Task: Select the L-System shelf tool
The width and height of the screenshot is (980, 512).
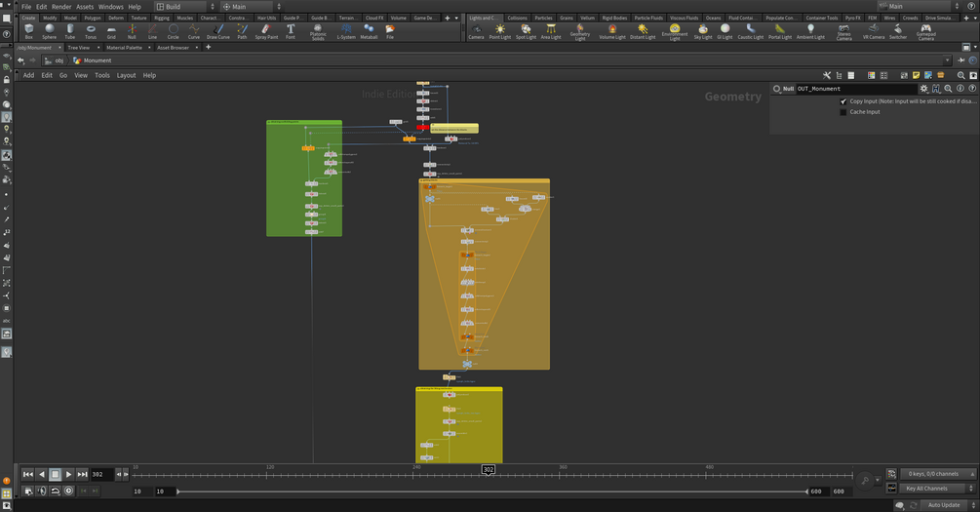Action: pos(346,32)
